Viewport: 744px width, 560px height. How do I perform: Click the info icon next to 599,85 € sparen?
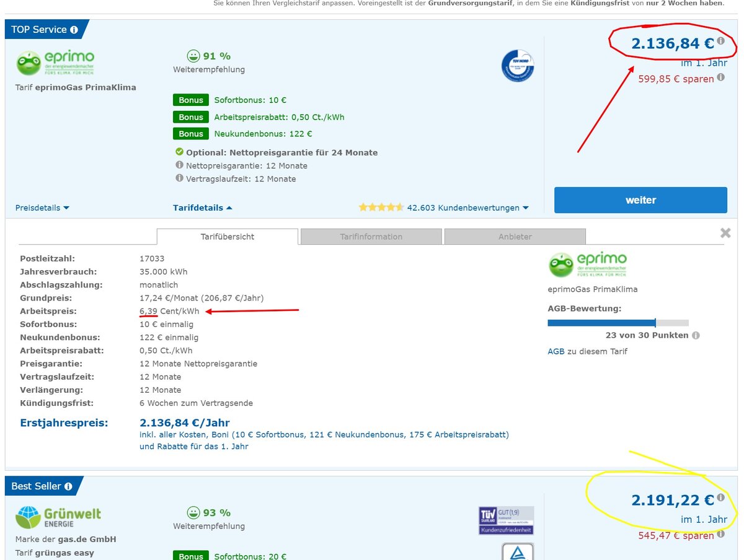tap(720, 77)
